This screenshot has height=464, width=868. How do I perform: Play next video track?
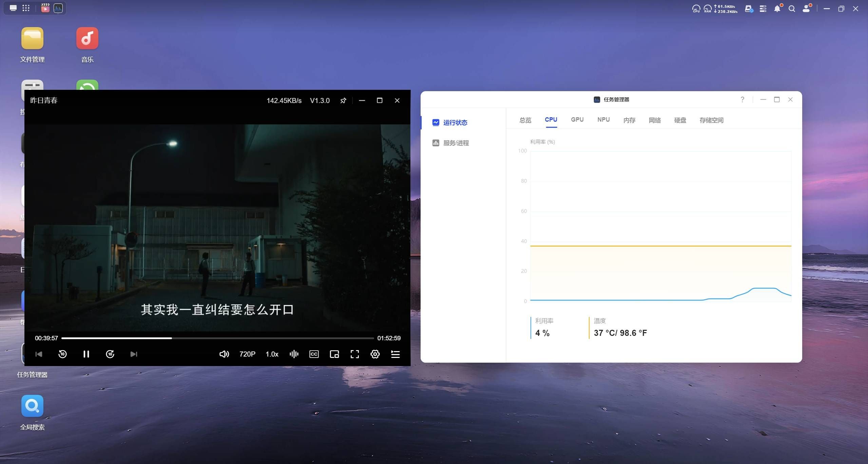134,354
